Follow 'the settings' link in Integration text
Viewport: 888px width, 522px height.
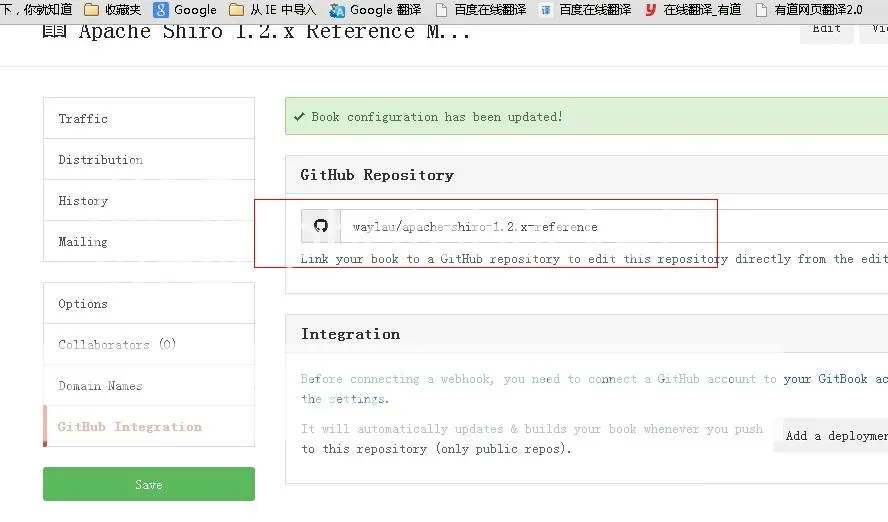(x=343, y=399)
